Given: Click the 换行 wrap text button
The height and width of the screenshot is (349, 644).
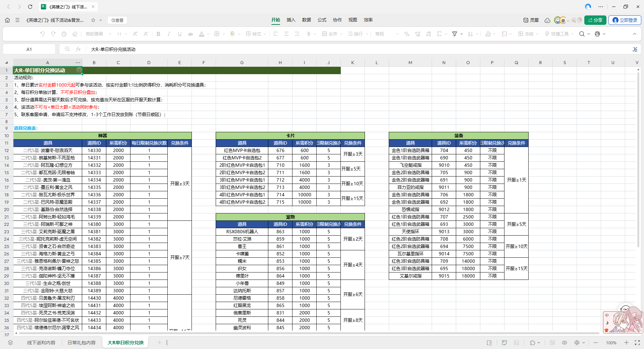Looking at the screenshot, I should (355, 34).
